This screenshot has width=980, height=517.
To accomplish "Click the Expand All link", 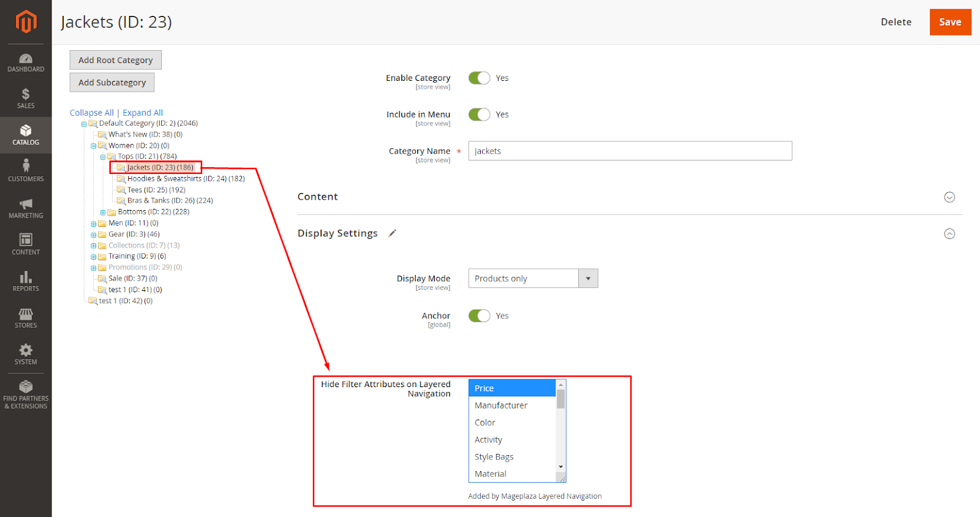I will [x=143, y=113].
